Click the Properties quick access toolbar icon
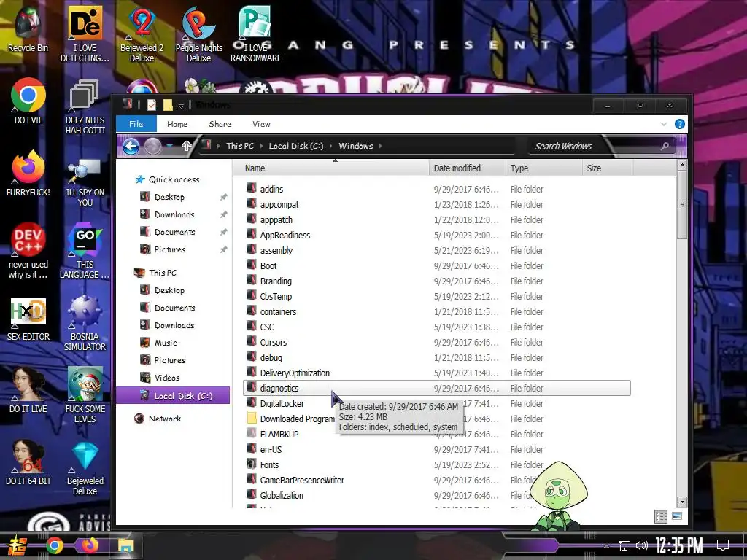 [x=152, y=104]
